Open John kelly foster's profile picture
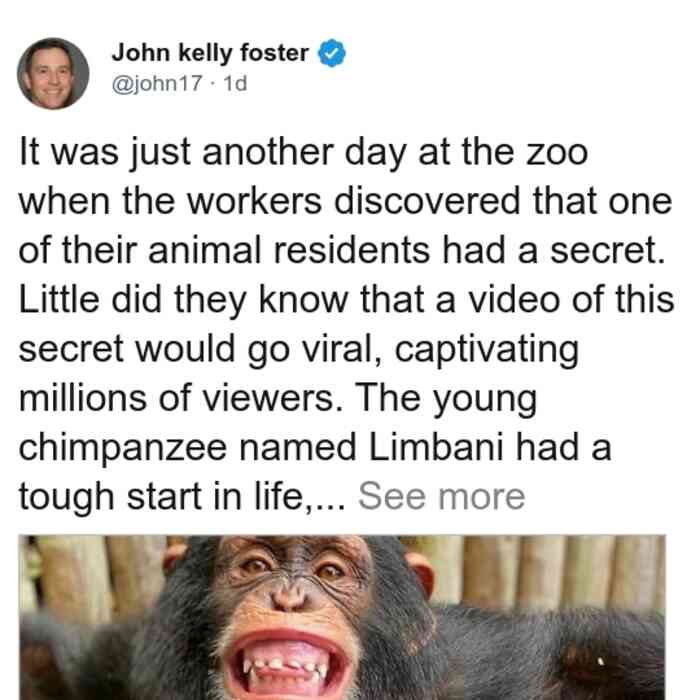This screenshot has height=700, width=700. point(53,74)
